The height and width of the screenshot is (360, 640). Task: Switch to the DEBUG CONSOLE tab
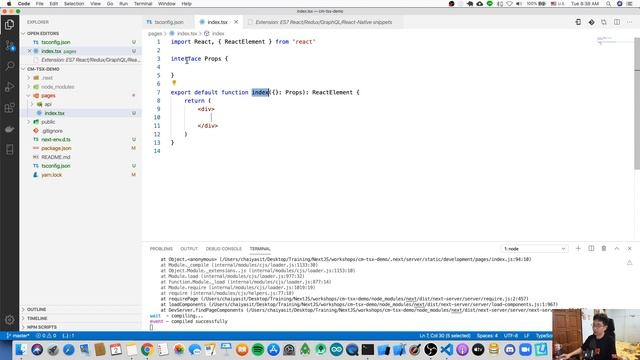coord(224,249)
